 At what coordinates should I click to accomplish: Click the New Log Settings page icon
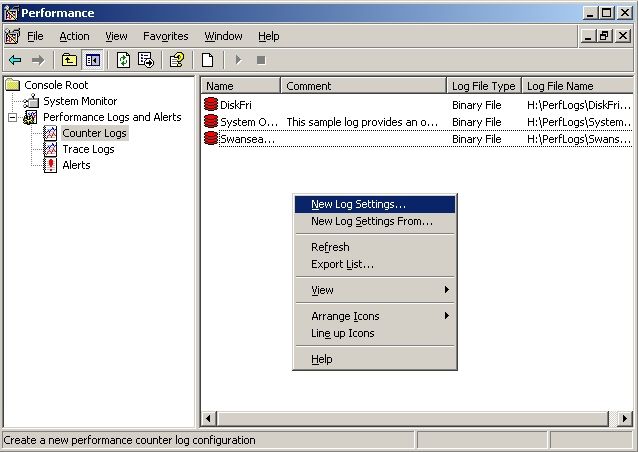click(208, 60)
